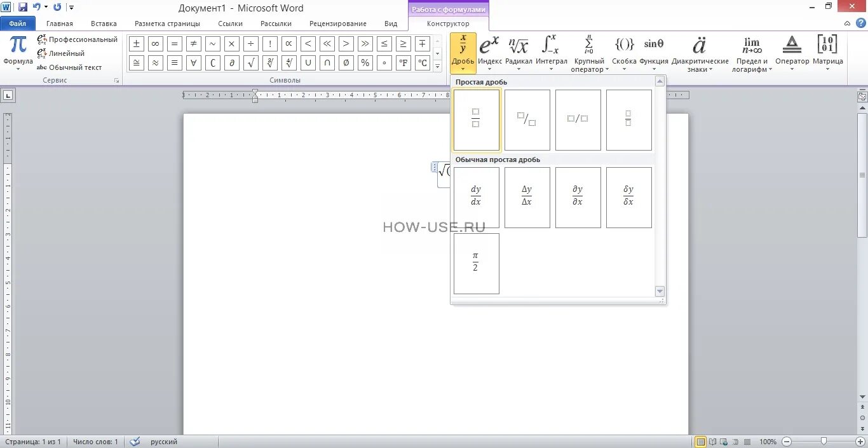Open the Матрица dropdown
The width and height of the screenshot is (868, 448).
[827, 53]
